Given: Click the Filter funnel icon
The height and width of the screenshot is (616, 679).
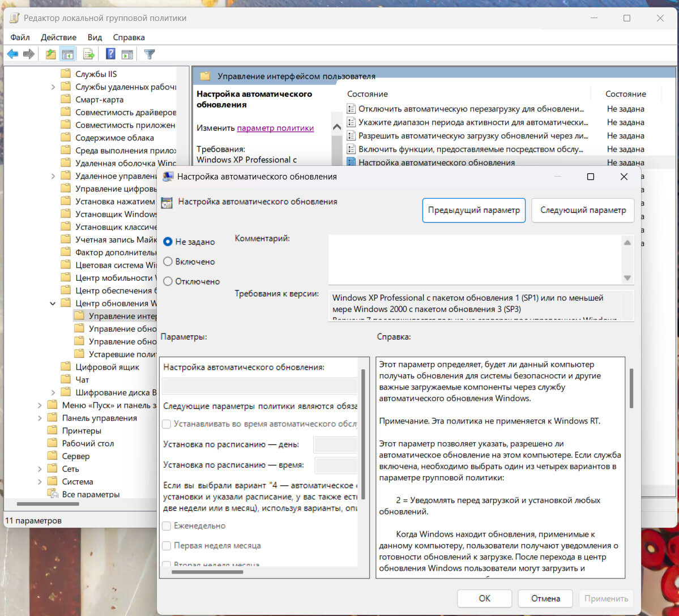Looking at the screenshot, I should pos(150,54).
